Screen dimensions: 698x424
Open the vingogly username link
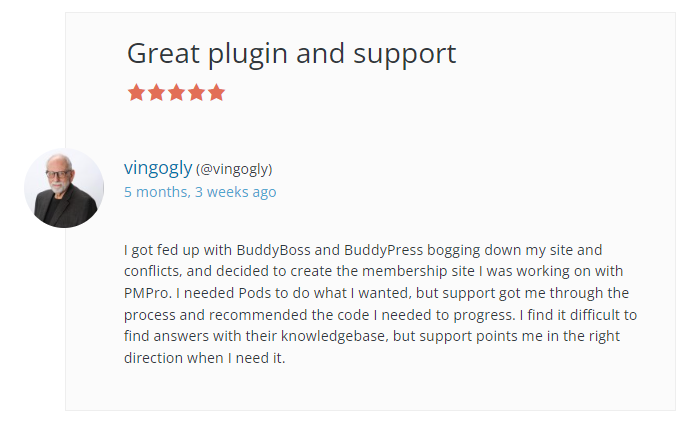157,168
